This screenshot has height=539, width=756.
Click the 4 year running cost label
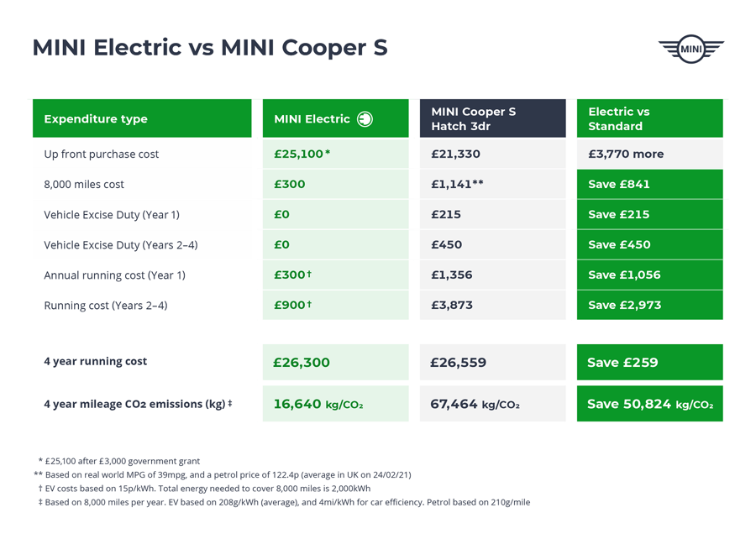pos(95,362)
